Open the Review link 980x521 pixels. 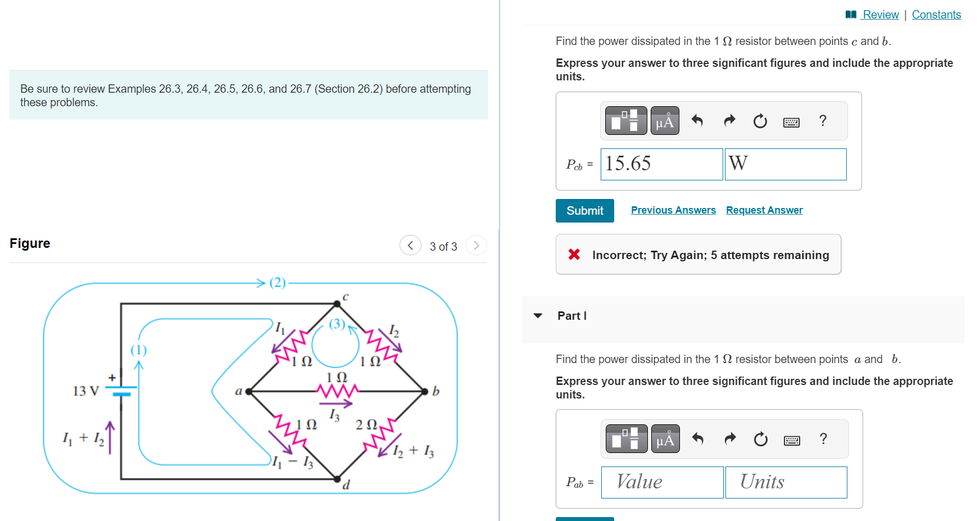[880, 14]
